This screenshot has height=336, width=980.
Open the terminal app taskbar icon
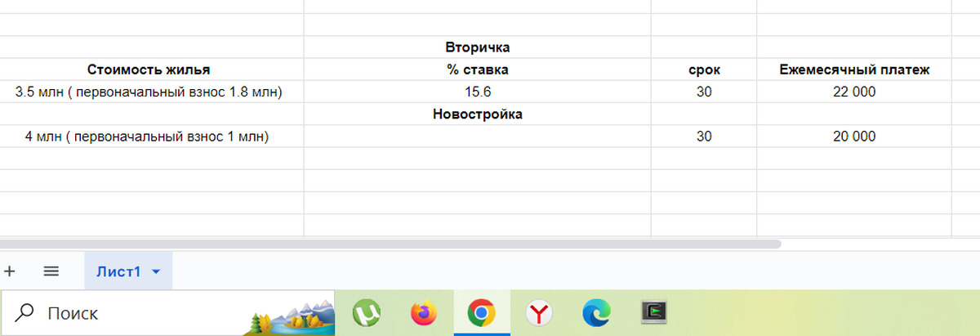click(654, 311)
